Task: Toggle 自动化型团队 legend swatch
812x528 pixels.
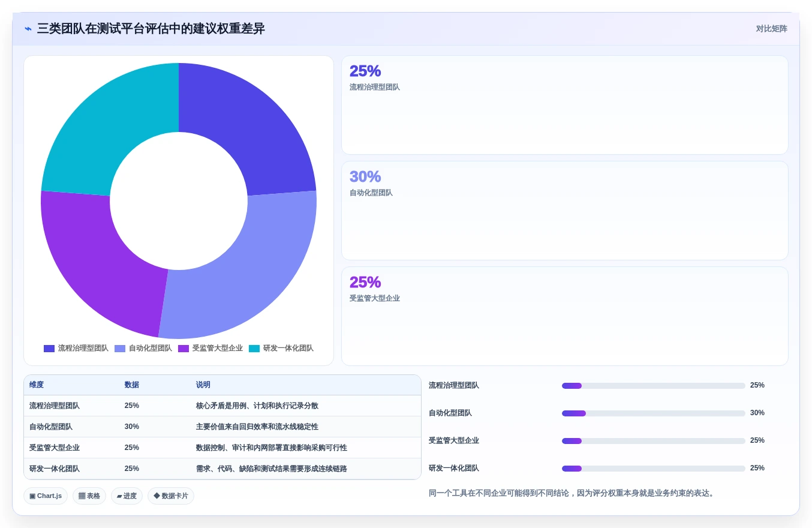Action: tap(120, 349)
